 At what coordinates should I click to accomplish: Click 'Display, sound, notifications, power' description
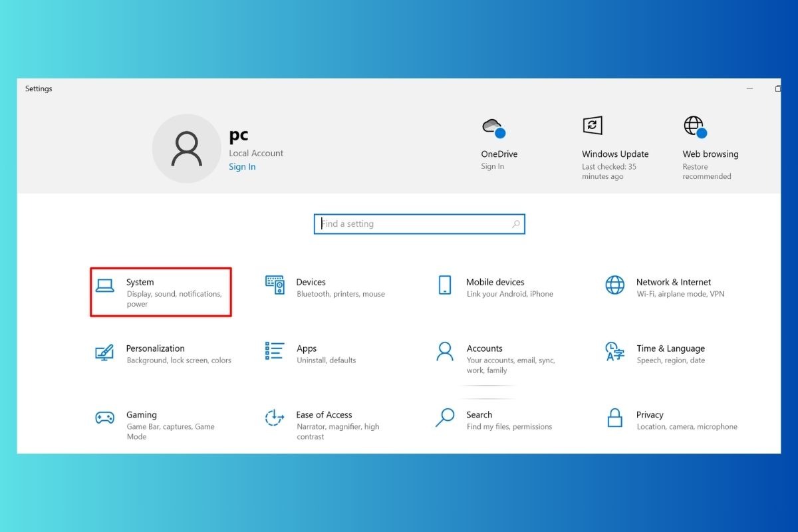pyautogui.click(x=174, y=299)
